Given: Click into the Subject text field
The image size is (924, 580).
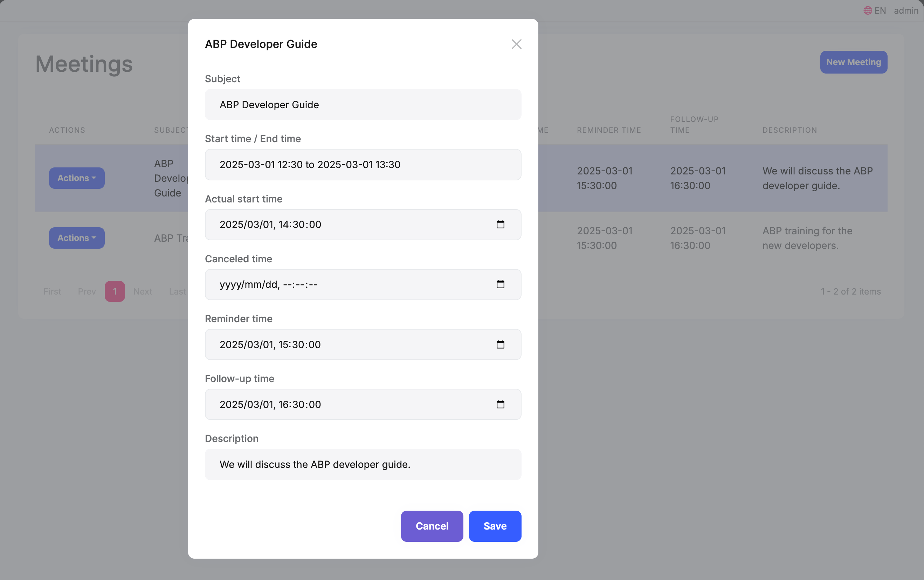Looking at the screenshot, I should click(x=363, y=105).
